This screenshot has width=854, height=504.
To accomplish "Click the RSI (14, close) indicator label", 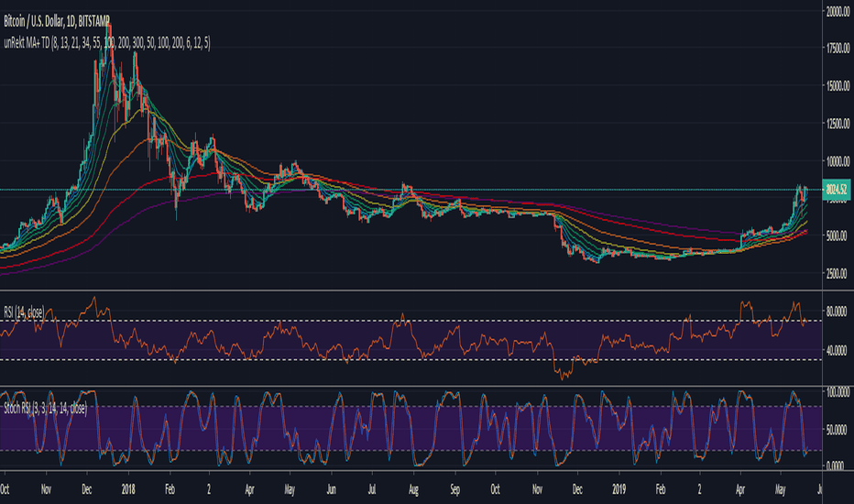I will [x=24, y=312].
